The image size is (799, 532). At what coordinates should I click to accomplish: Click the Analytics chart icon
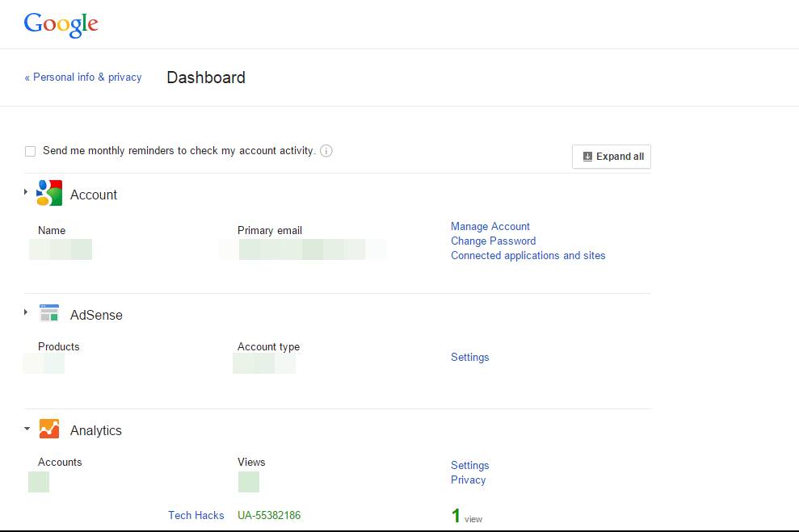click(x=49, y=429)
